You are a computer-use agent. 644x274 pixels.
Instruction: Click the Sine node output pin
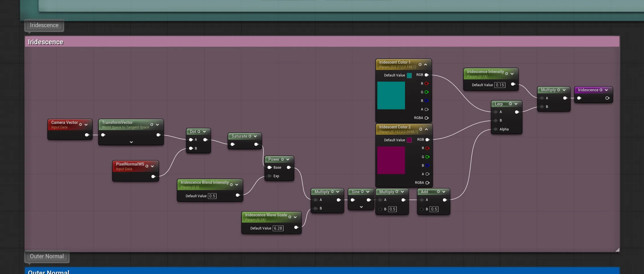[x=368, y=200]
